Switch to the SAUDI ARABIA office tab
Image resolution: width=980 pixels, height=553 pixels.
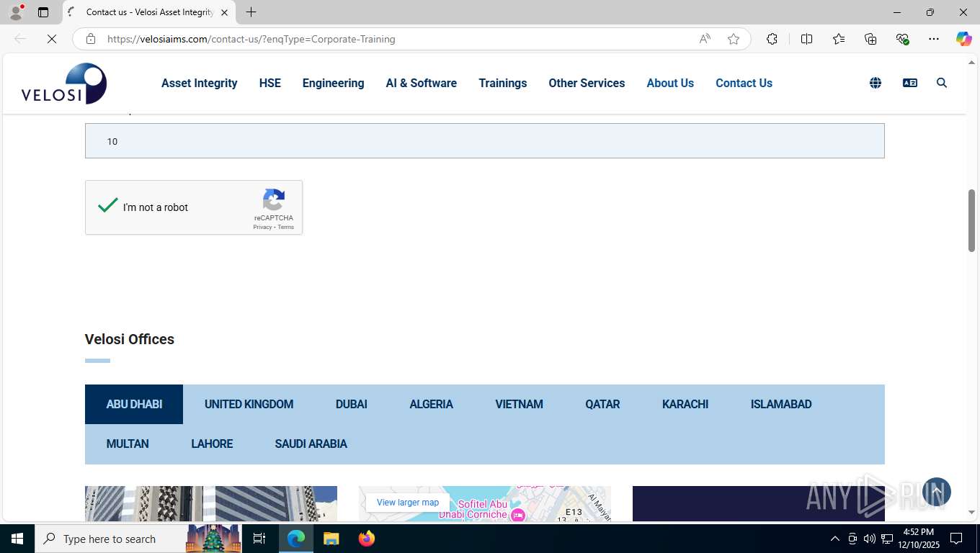(311, 444)
